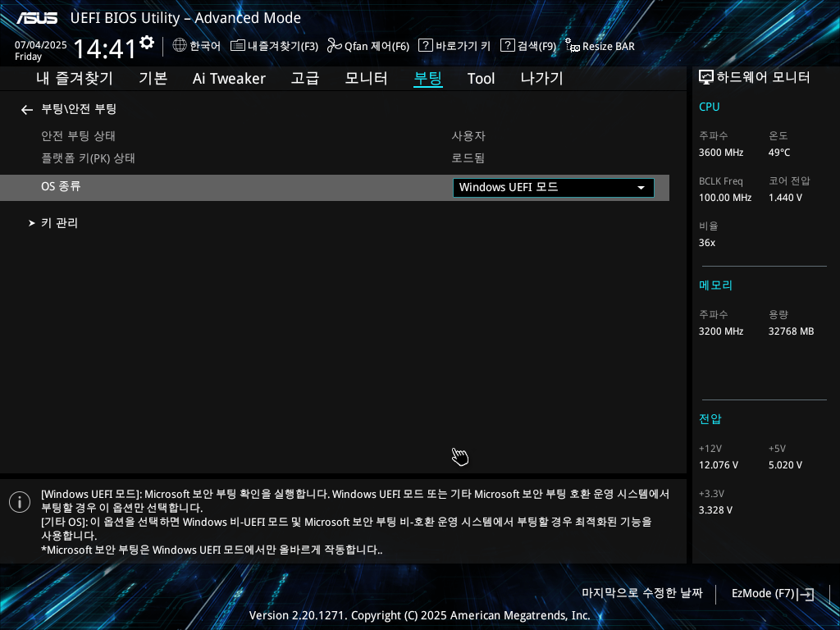
Task: Expand the 키 관리 submenu
Action: (x=59, y=223)
